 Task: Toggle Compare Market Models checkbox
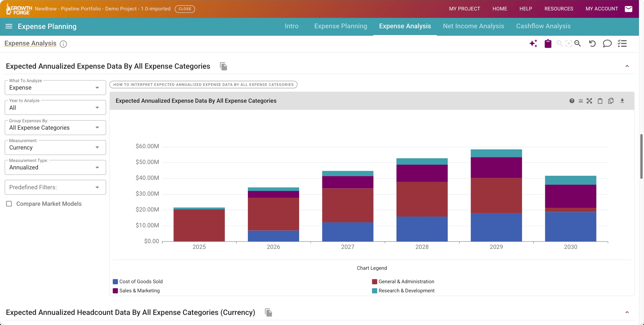[x=9, y=204]
